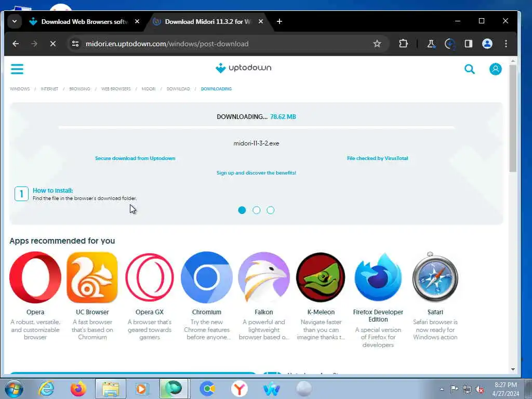Select the third install-step carousel dot

coord(270,210)
